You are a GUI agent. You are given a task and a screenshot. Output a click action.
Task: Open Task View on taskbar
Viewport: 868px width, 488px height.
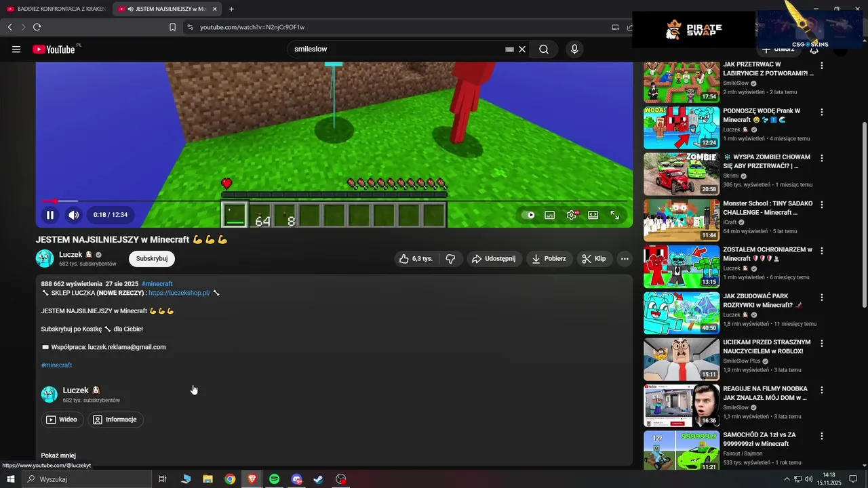click(163, 479)
